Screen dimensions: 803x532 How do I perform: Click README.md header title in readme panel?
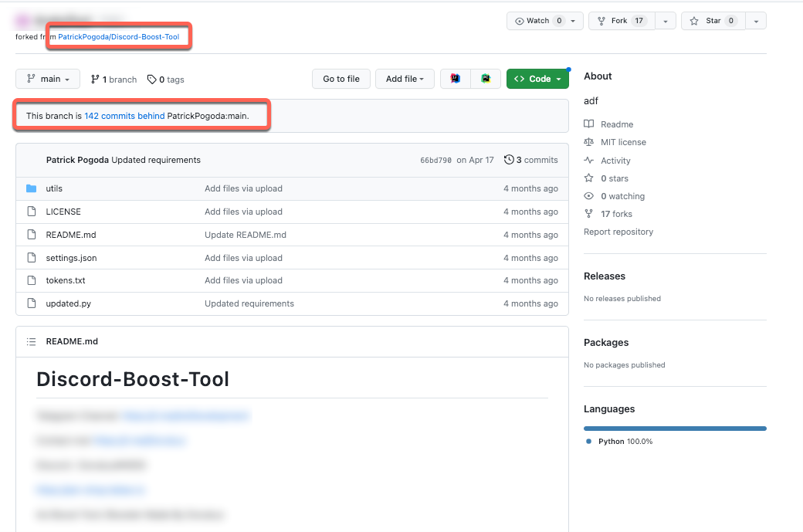72,341
